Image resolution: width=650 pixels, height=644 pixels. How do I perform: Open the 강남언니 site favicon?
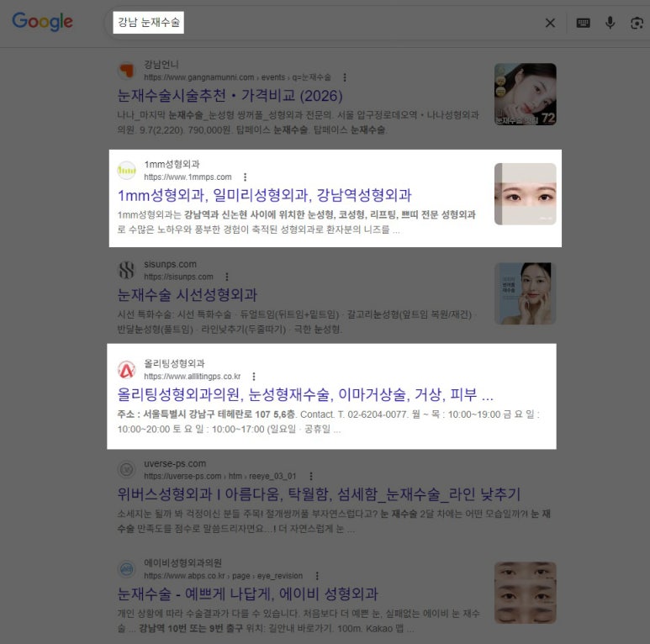click(126, 71)
